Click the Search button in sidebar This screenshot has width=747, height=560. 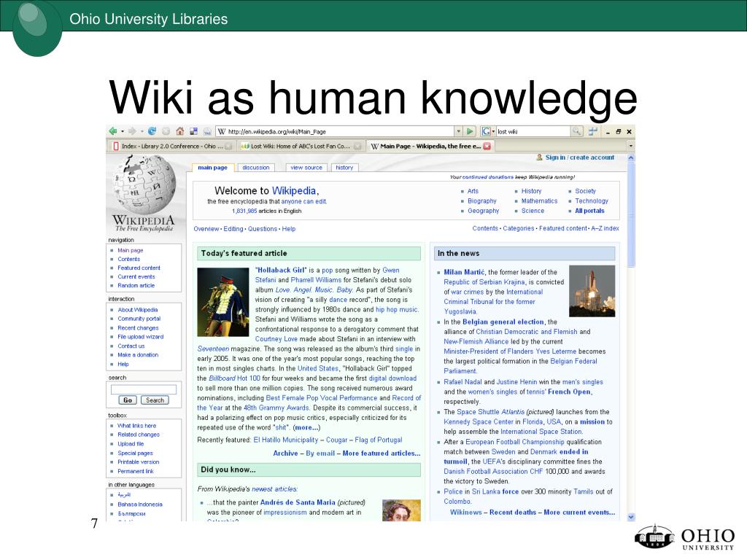(x=155, y=400)
